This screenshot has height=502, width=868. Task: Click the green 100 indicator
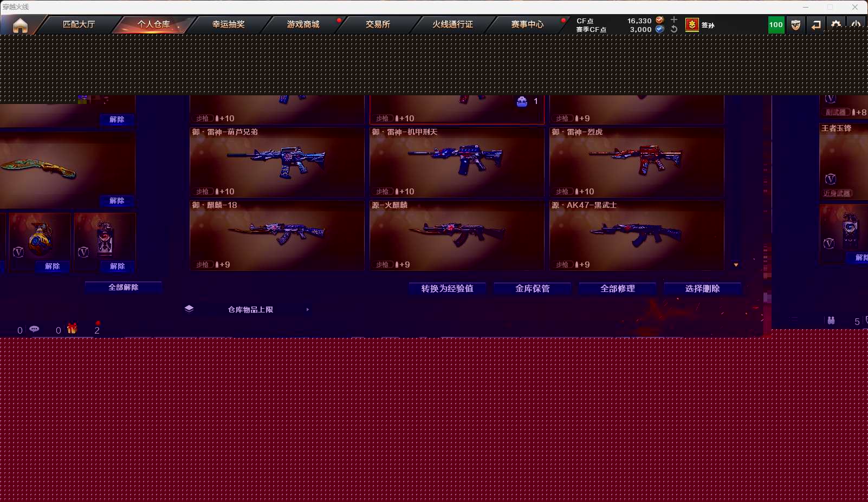point(776,24)
